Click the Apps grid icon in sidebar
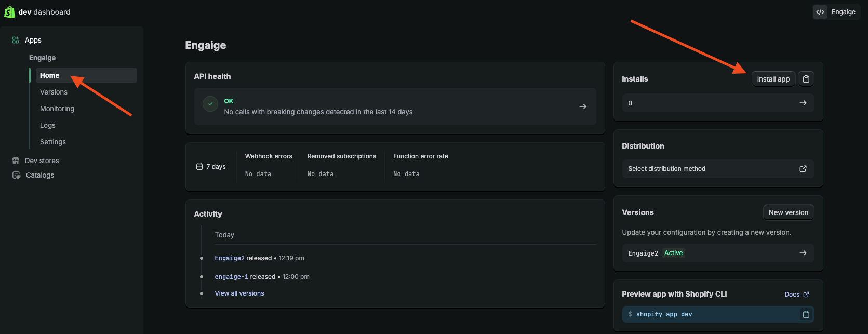The width and height of the screenshot is (868, 334). (x=16, y=40)
